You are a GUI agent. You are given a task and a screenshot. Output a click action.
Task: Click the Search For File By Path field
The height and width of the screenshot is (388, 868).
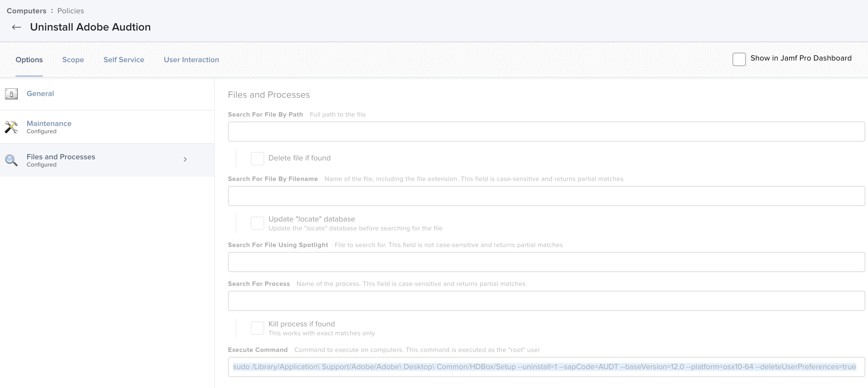546,132
